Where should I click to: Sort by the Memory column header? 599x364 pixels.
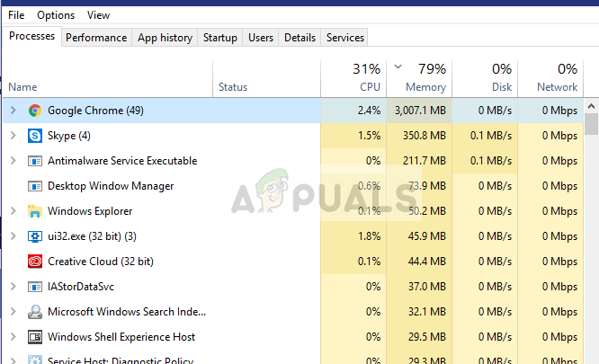(419, 78)
